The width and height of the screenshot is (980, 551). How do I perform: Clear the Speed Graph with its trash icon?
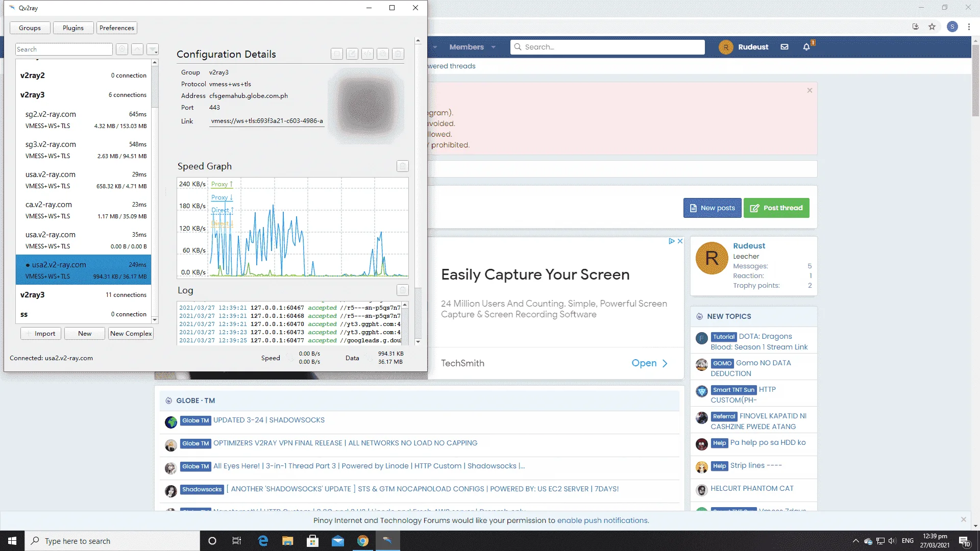click(x=403, y=166)
